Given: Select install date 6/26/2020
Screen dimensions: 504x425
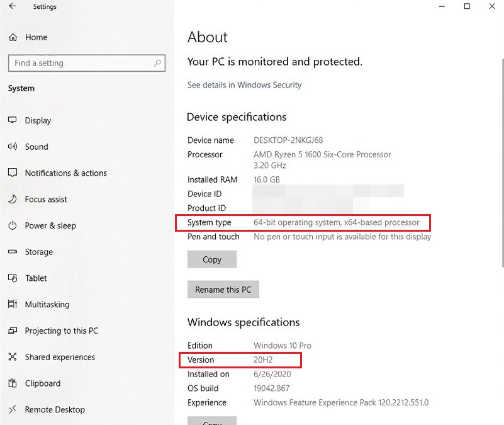Looking at the screenshot, I should [x=272, y=374].
